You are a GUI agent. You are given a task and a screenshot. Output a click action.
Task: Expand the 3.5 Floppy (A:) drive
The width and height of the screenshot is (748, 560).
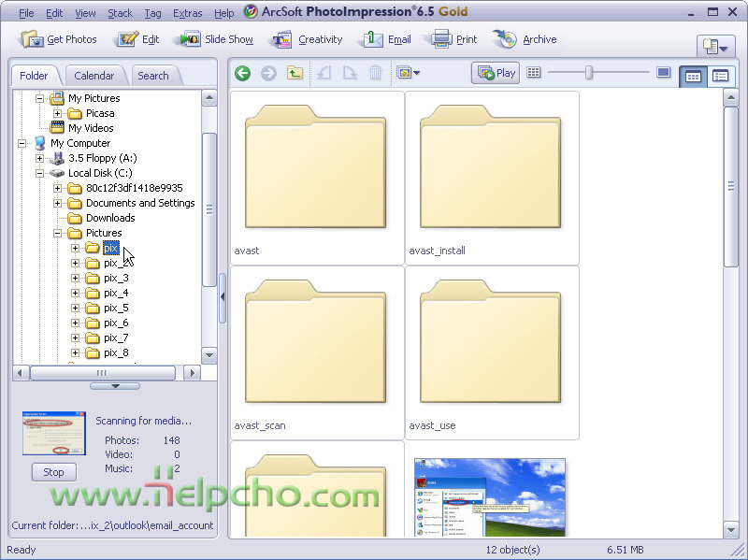click(x=39, y=158)
